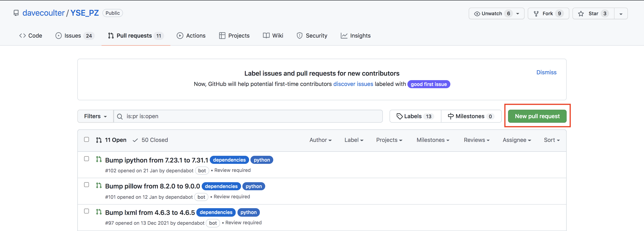Image resolution: width=644 pixels, height=231 pixels.
Task: Click the Insights graph icon
Action: tap(344, 36)
